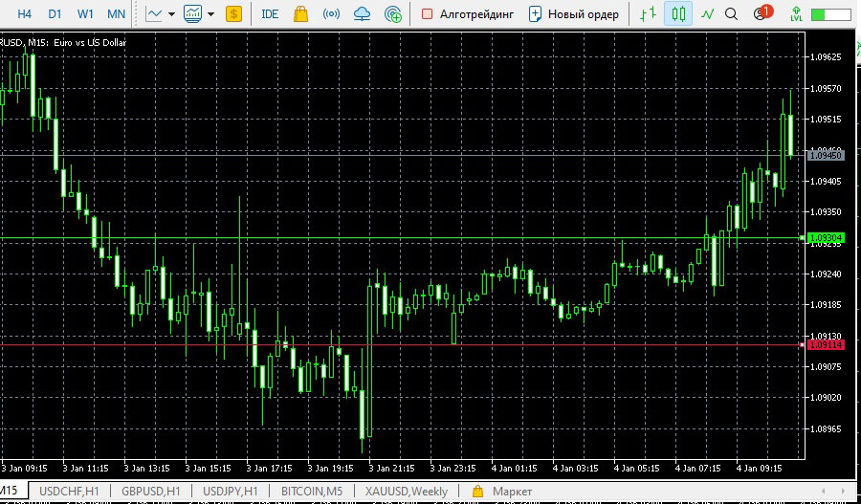Image resolution: width=861 pixels, height=504 pixels.
Task: Click the indicators/templates chart icon
Action: 192,14
